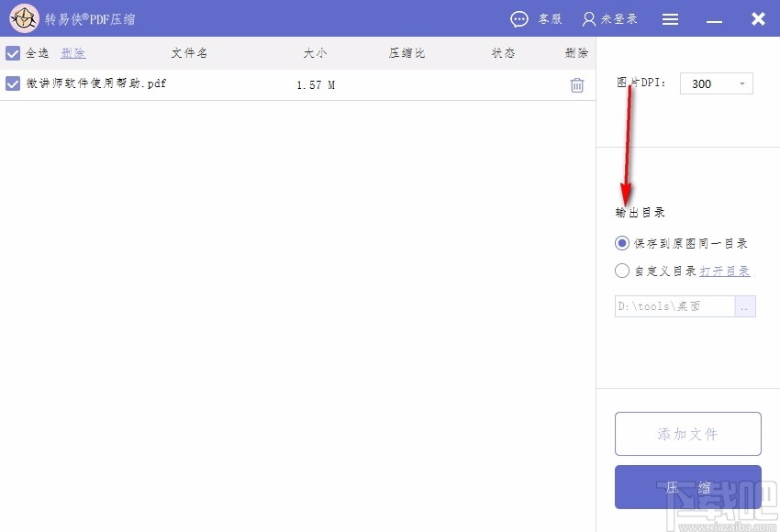Delete 微讲师软件使用帮助.pdf using its trash icon

[x=576, y=83]
